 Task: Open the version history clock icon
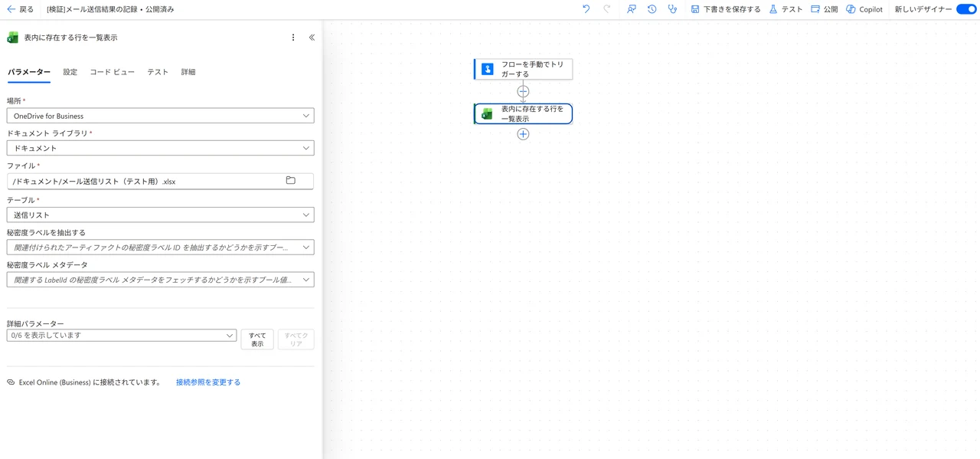652,9
